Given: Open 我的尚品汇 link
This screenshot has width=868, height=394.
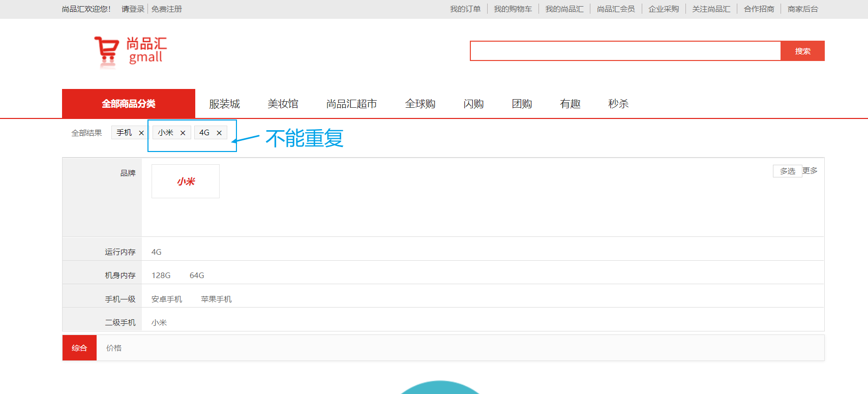Looking at the screenshot, I should click(x=564, y=9).
